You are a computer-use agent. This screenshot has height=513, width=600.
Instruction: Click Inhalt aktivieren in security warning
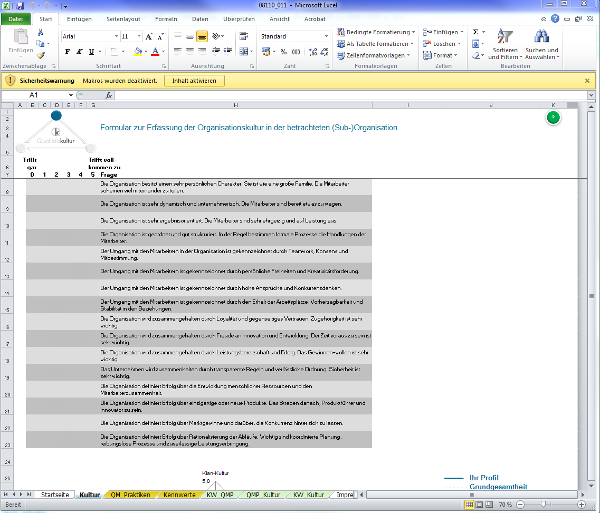pyautogui.click(x=196, y=80)
